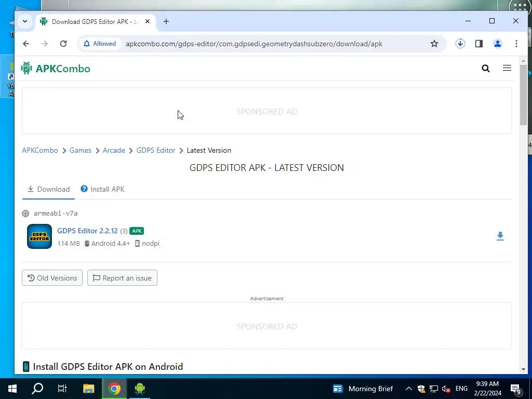Image resolution: width=532 pixels, height=399 pixels.
Task: Click the browser forward arrow
Action: (x=45, y=44)
